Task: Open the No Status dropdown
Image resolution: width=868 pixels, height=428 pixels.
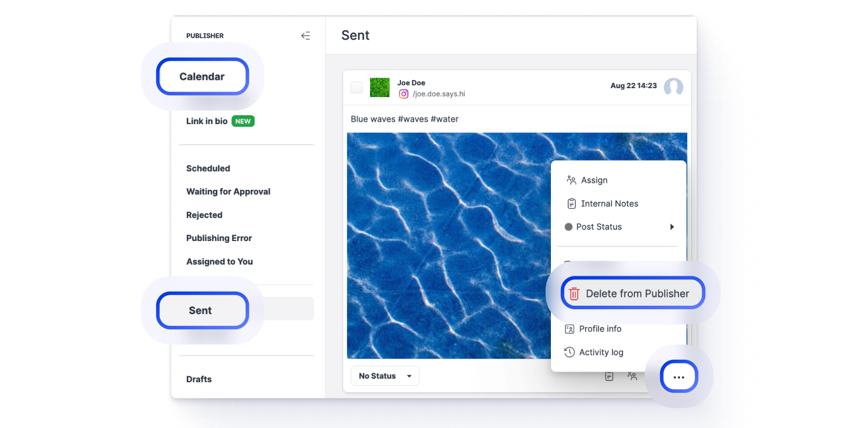Action: (385, 376)
